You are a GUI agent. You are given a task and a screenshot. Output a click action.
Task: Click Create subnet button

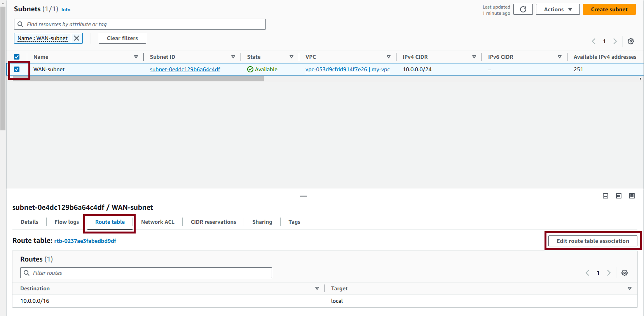point(609,9)
